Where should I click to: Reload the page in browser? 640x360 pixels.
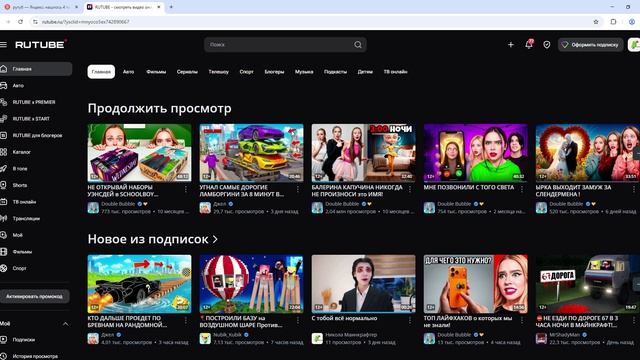pos(20,22)
